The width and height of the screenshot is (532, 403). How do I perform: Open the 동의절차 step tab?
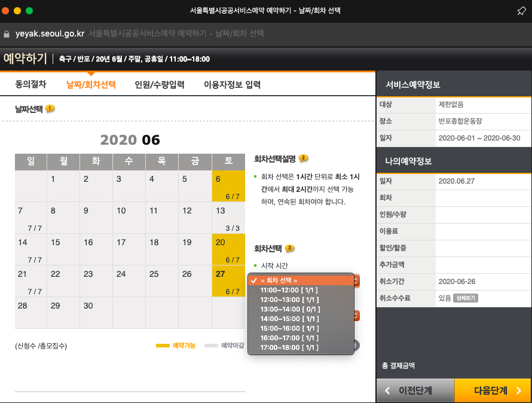pos(30,84)
